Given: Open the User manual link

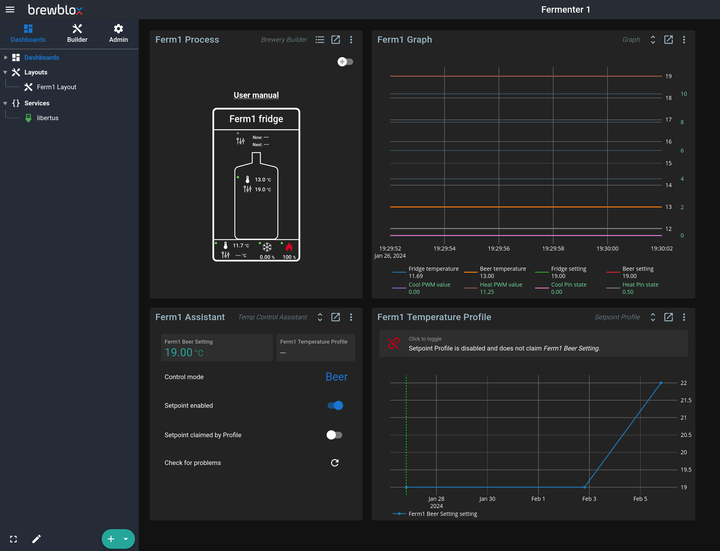Looking at the screenshot, I should click(x=256, y=95).
